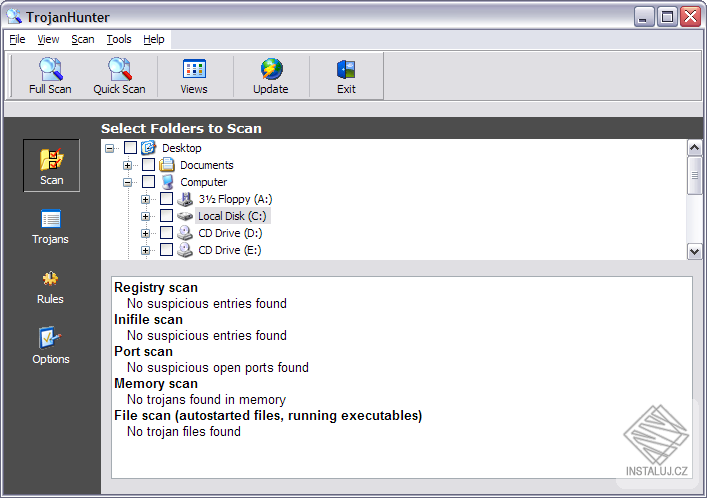Minimize the TrojanHunter window
This screenshot has width=707, height=498.
(644, 17)
